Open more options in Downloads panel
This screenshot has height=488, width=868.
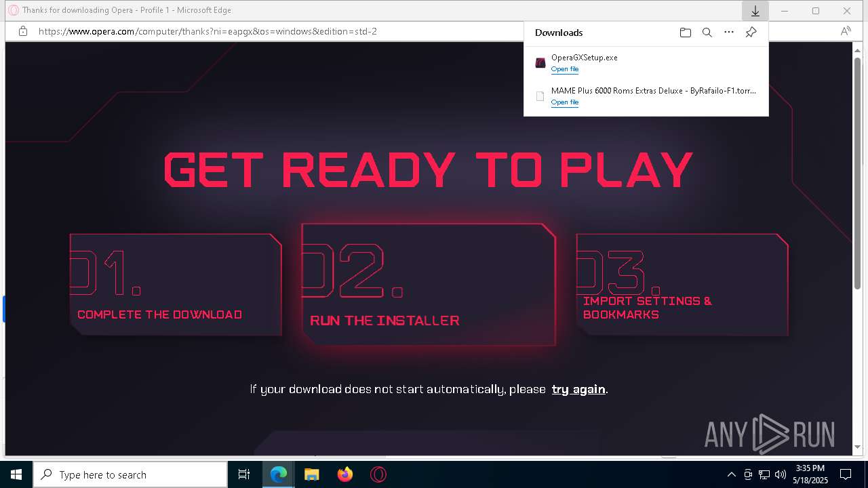[x=729, y=33]
